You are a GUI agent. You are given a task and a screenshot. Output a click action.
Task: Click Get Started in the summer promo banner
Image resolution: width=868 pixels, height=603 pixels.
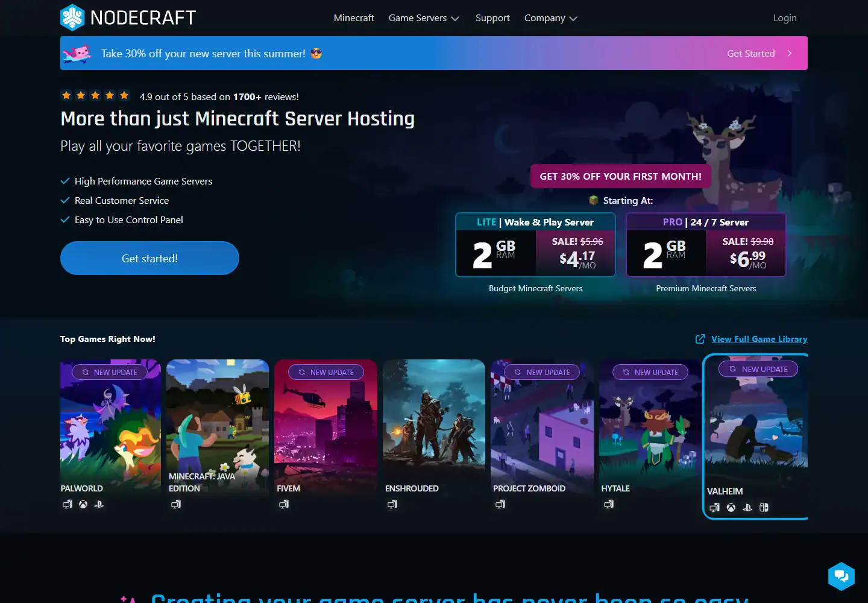750,53
